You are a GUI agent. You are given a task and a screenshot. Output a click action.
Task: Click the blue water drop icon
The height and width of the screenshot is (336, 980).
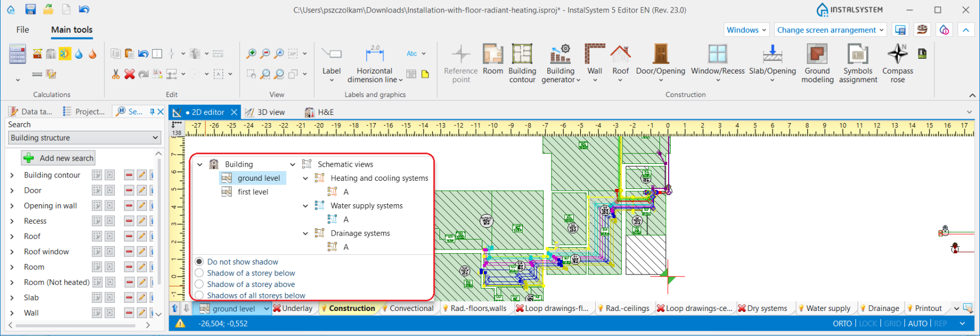pos(79,53)
